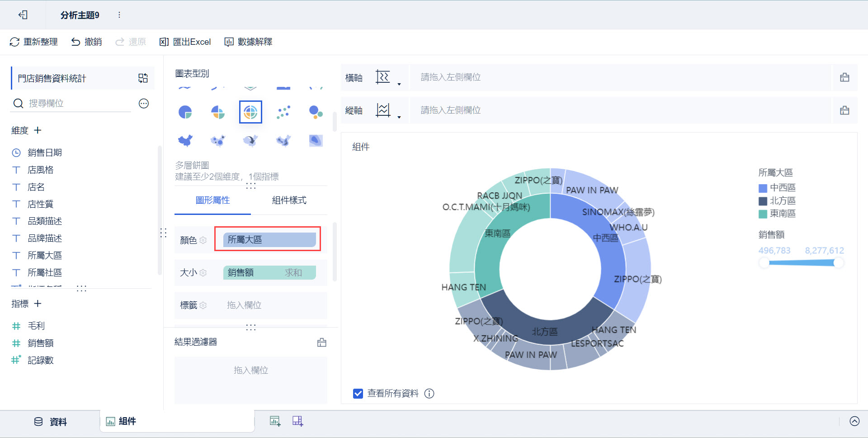Select the solid region map chart icon

coord(185,141)
